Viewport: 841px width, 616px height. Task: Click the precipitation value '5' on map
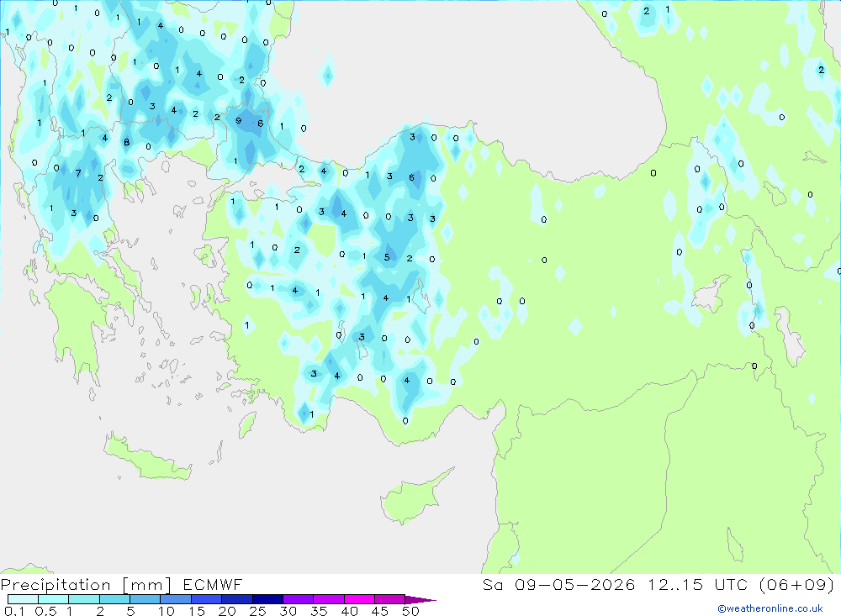[387, 257]
